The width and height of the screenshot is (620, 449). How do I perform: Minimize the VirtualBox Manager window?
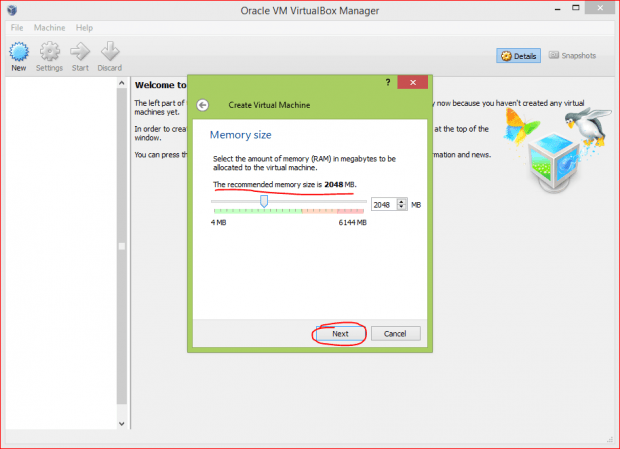pyautogui.click(x=558, y=9)
